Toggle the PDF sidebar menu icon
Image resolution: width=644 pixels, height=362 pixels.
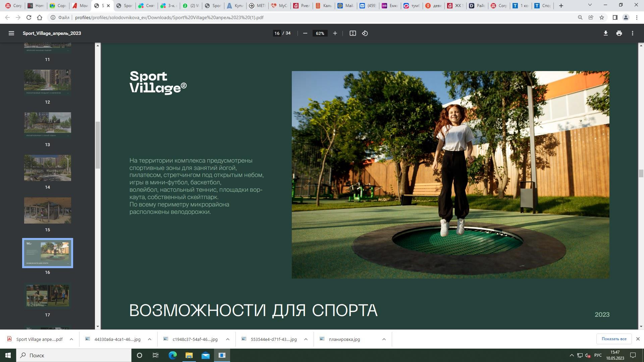pyautogui.click(x=11, y=33)
